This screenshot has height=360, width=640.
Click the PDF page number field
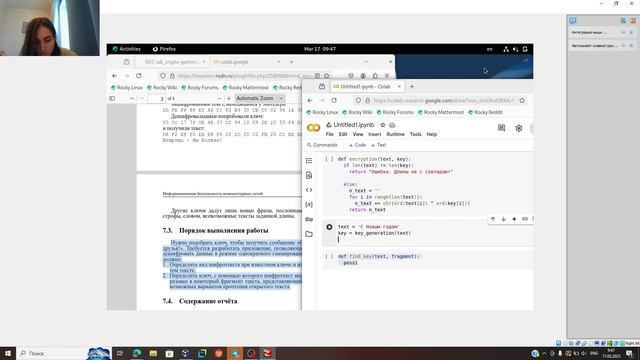(156, 98)
